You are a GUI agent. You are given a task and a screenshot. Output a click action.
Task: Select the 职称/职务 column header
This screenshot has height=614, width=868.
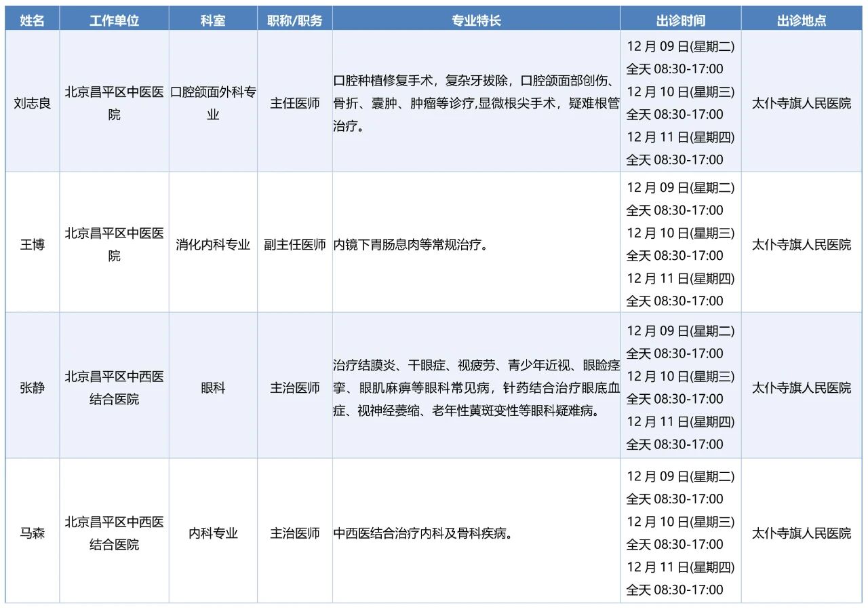tap(295, 20)
